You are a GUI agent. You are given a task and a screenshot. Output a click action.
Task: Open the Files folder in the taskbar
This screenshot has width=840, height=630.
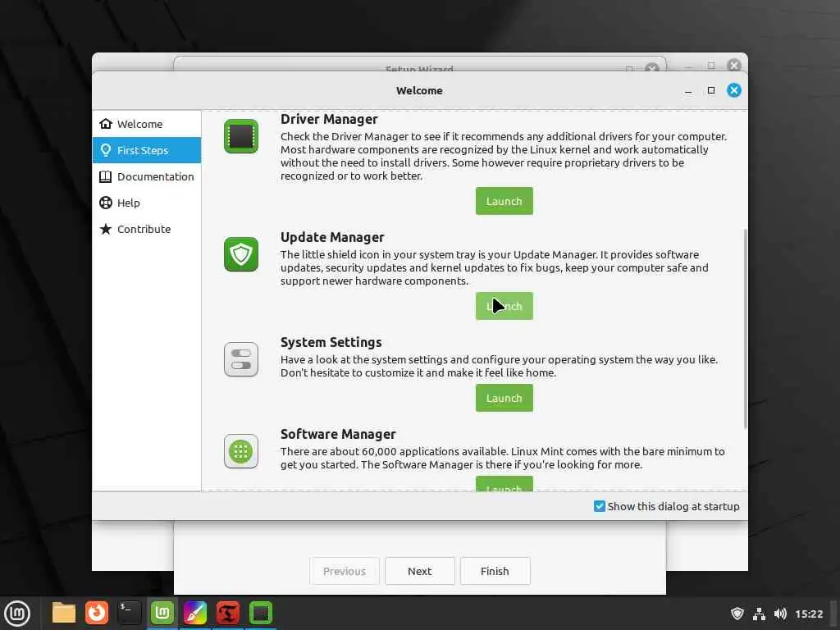[63, 613]
